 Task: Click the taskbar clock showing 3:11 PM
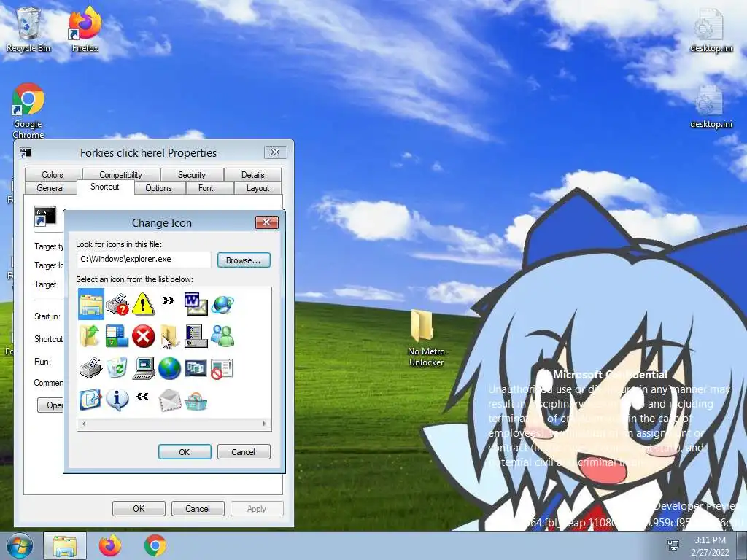point(710,545)
